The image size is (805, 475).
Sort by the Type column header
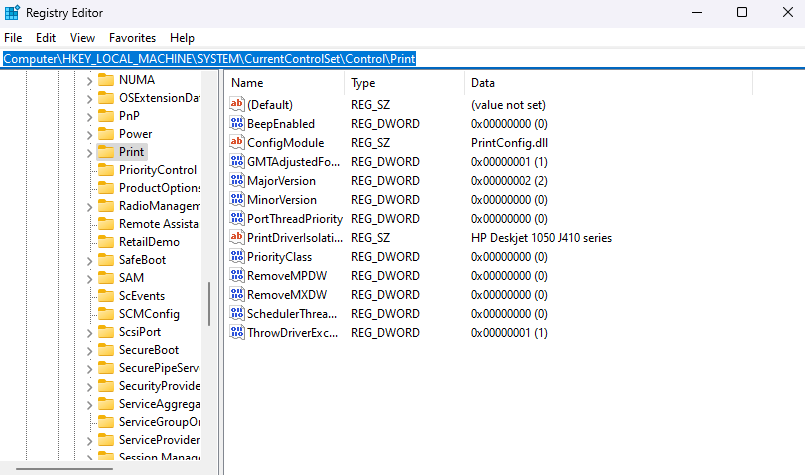tap(405, 83)
